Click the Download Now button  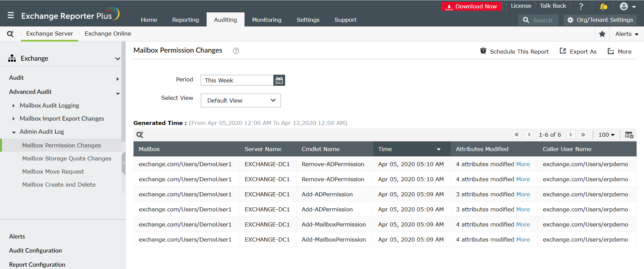pyautogui.click(x=471, y=6)
